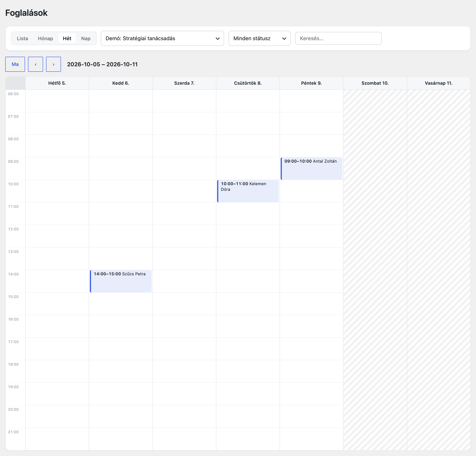Viewport: 476px width, 456px height.
Task: Switch to Lista view
Action: click(22, 38)
